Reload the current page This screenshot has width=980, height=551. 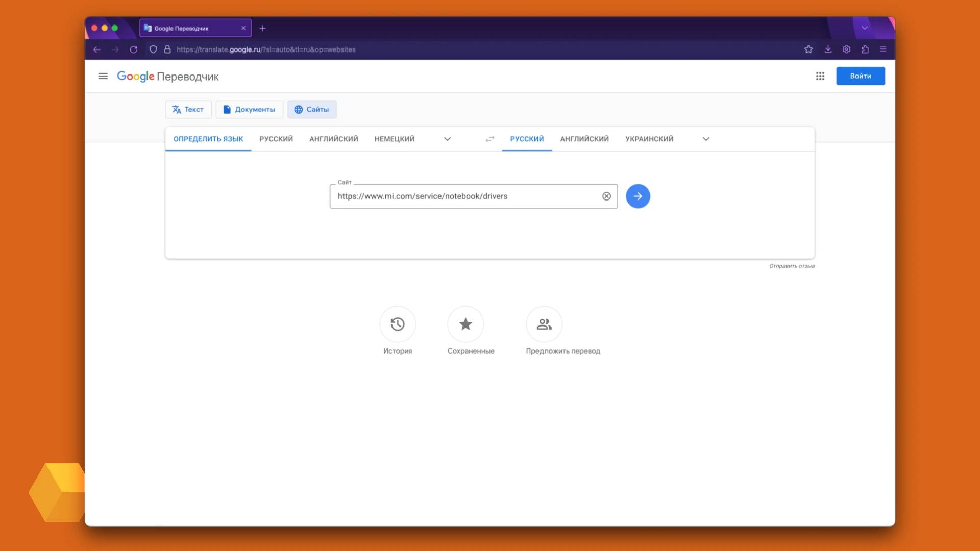134,49
